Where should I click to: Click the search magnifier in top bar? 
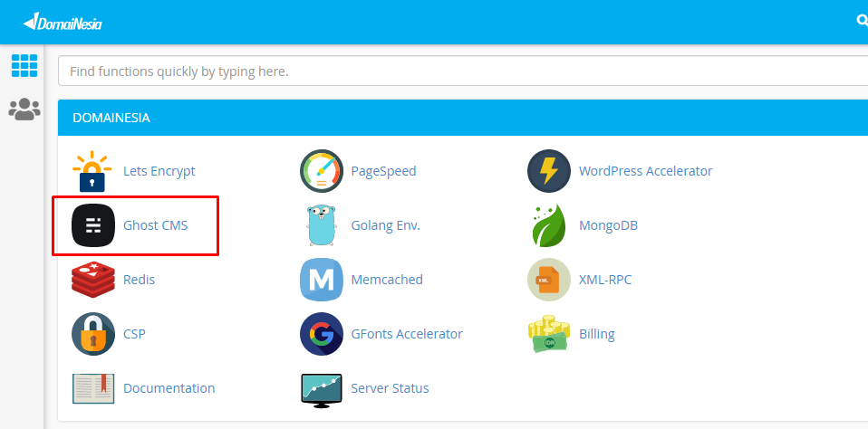862,21
